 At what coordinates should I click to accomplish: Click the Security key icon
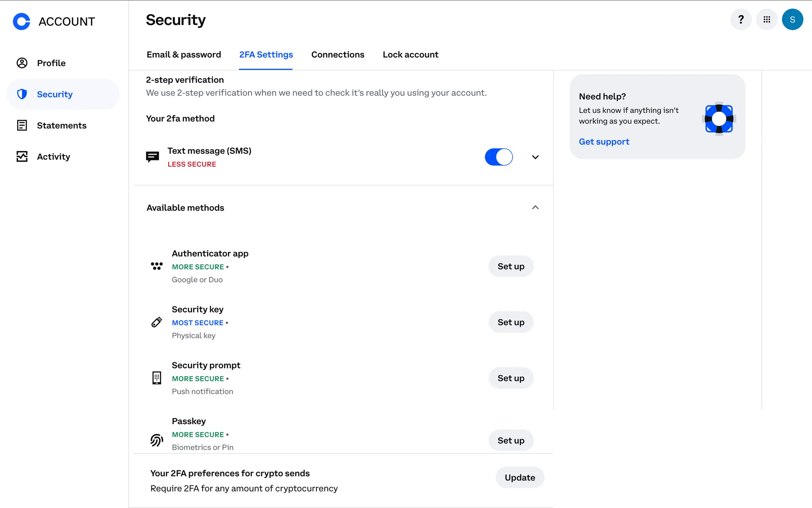coord(156,322)
